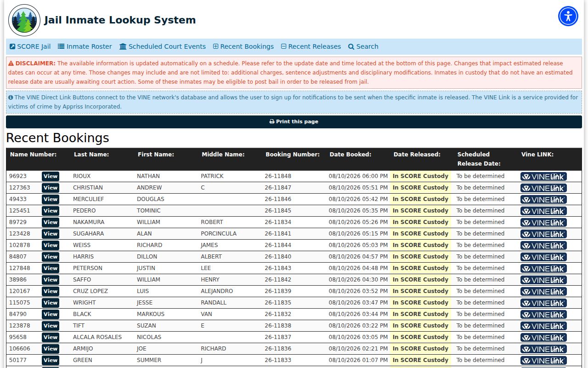Screen dimensions: 588x368
Task: Click middle name PORCINCULA
Action: [x=219, y=234]
